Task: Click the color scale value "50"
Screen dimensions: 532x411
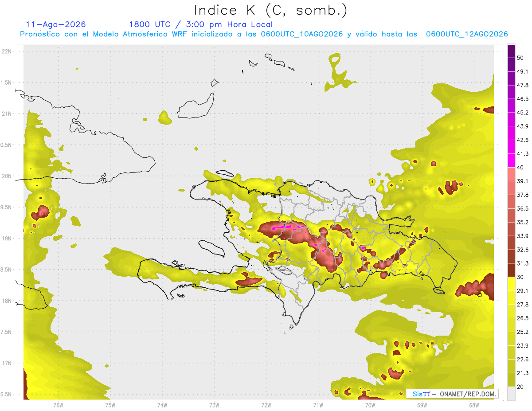Action: pos(520,58)
